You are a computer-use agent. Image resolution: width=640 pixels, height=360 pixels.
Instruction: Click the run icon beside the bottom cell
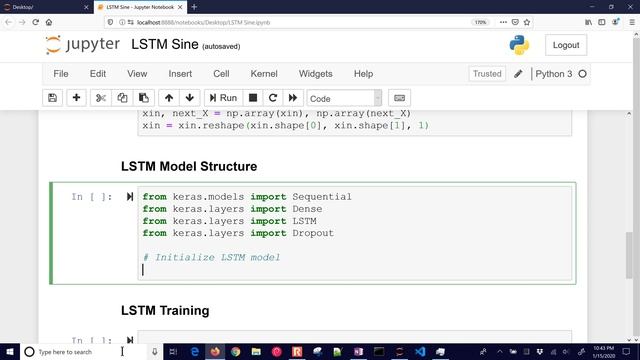(130, 340)
